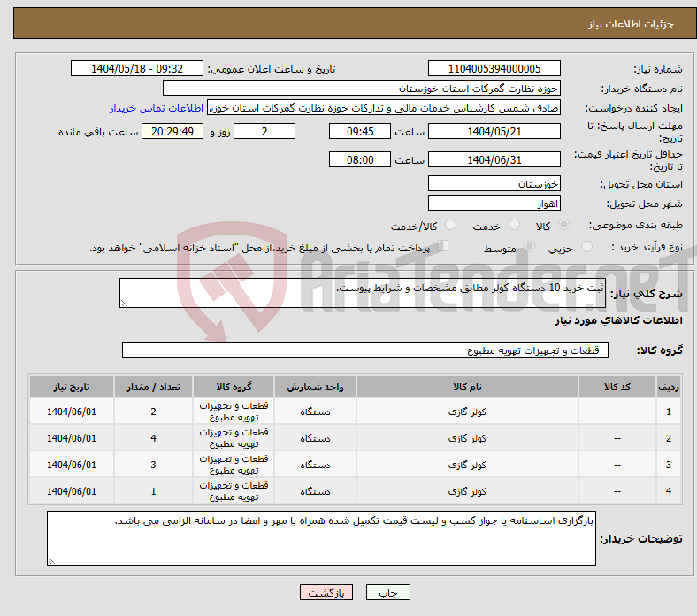Click the جزئیات اطلاعات نیاز page title
The width and height of the screenshot is (697, 616).
coord(632,24)
